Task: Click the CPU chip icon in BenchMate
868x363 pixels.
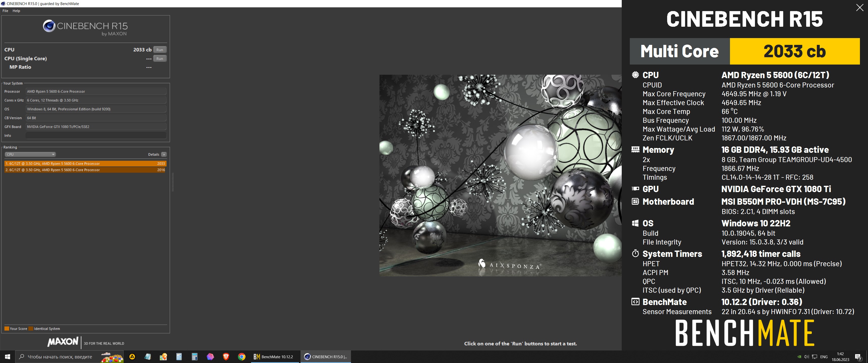Action: [x=635, y=75]
